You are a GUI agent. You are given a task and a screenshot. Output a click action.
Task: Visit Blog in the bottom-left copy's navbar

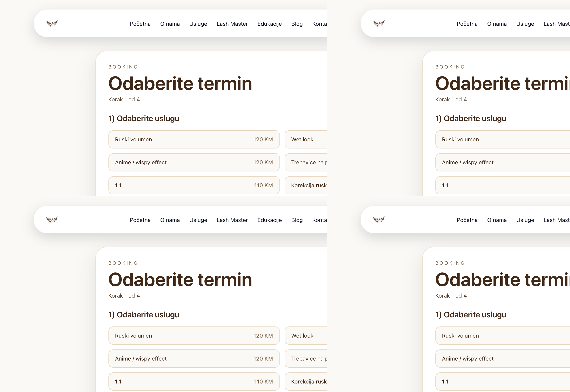(x=297, y=220)
